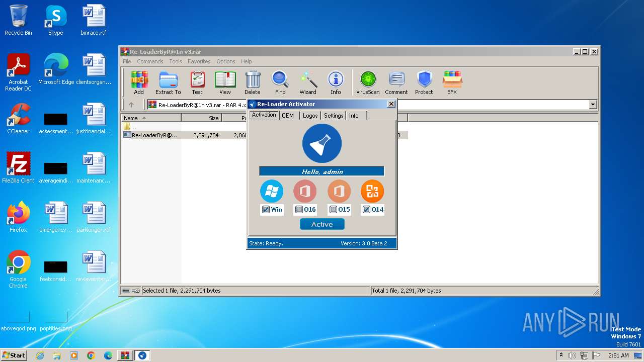Click the volume speaker tray icon
644x362 pixels.
pyautogui.click(x=572, y=355)
